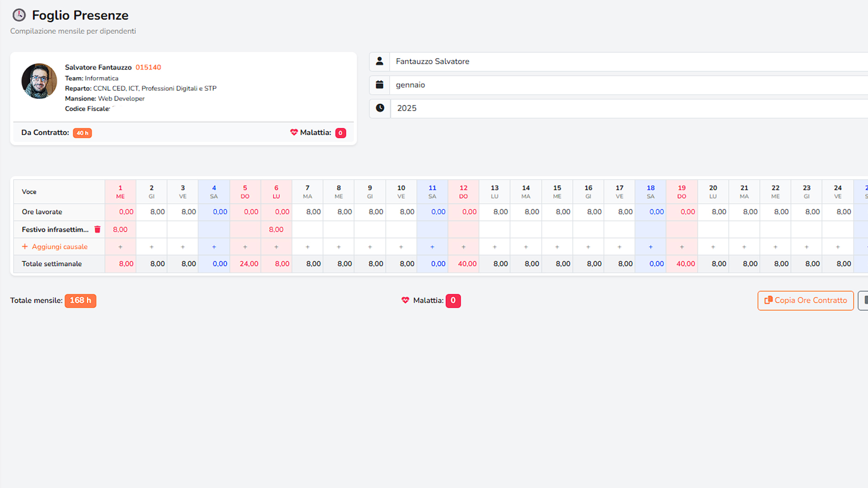Image resolution: width=868 pixels, height=488 pixels.
Task: Click the clock icon beside Foglio Presenze
Action: (19, 15)
